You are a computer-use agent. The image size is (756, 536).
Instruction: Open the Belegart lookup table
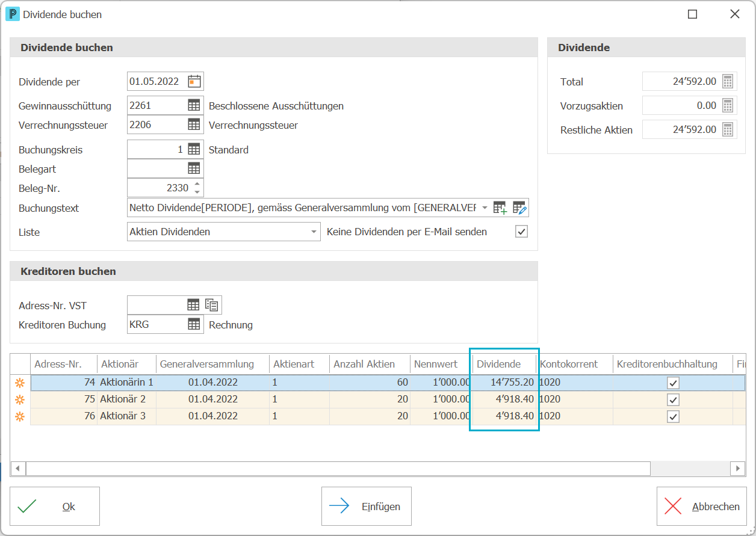(x=194, y=168)
